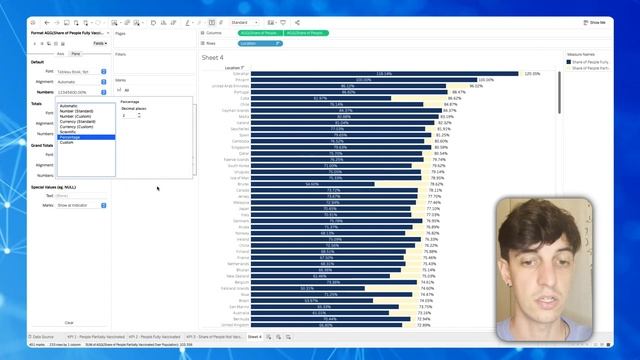Click the dark blue Share of People Fully legend swatch
The width and height of the screenshot is (640, 360).
pyautogui.click(x=569, y=62)
